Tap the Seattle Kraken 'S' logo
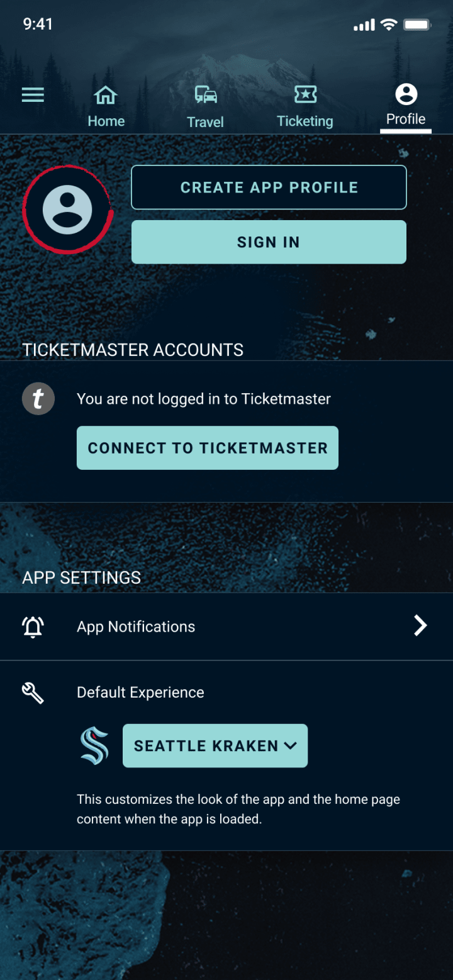 94,745
